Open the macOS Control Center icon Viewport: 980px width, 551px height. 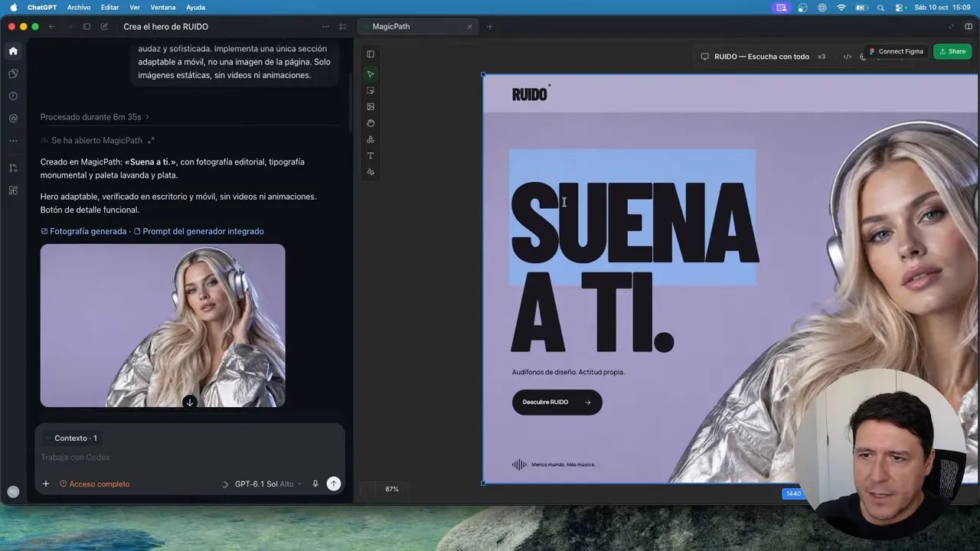point(898,7)
